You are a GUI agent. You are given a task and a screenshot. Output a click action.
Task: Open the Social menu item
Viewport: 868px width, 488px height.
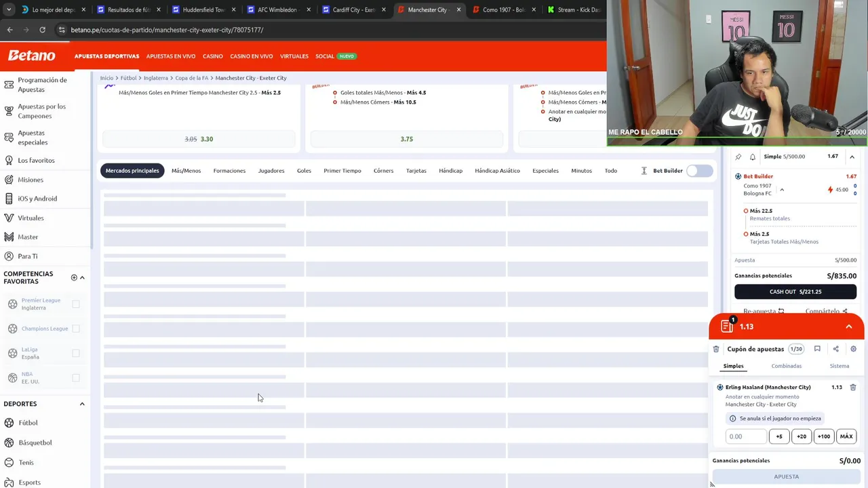[x=324, y=56]
